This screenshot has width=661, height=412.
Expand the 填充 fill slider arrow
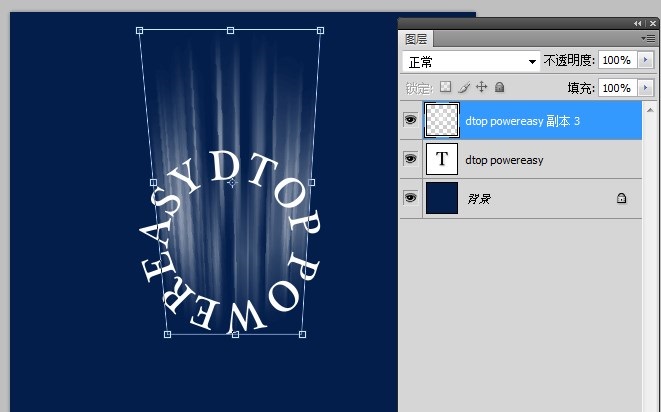[646, 88]
